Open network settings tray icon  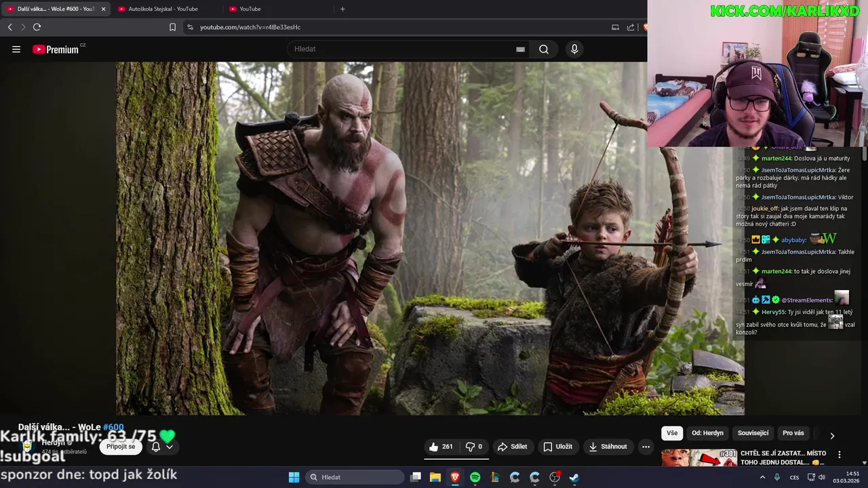click(x=811, y=477)
